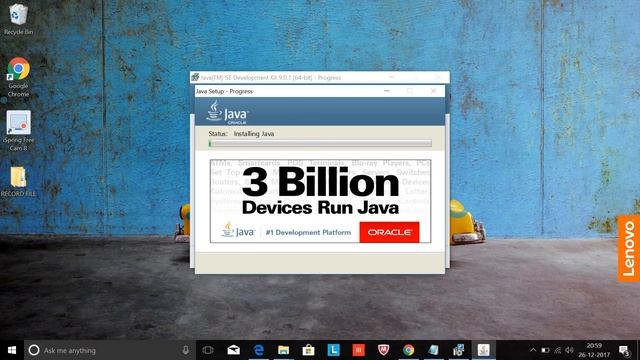Click the Cortana microphone icon
The image size is (640, 360).
pyautogui.click(x=186, y=350)
